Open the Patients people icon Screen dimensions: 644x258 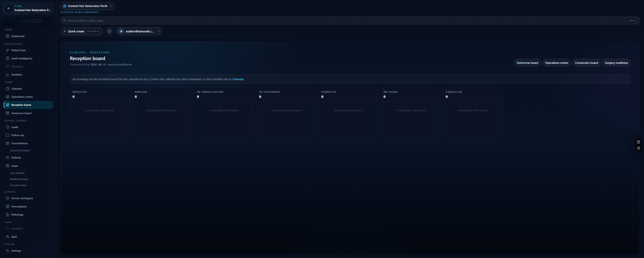pos(8,158)
